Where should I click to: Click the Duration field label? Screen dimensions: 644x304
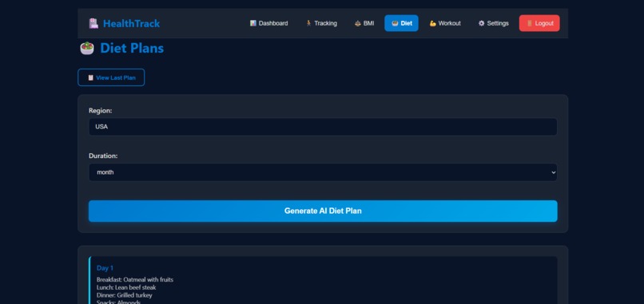[103, 156]
